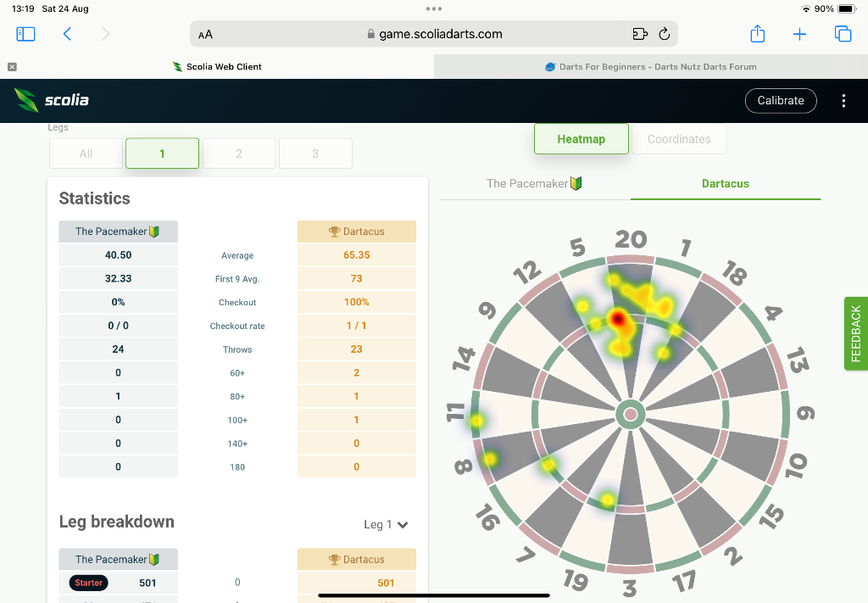Select leg 2 filter
This screenshot has width=868, height=603.
tap(239, 154)
